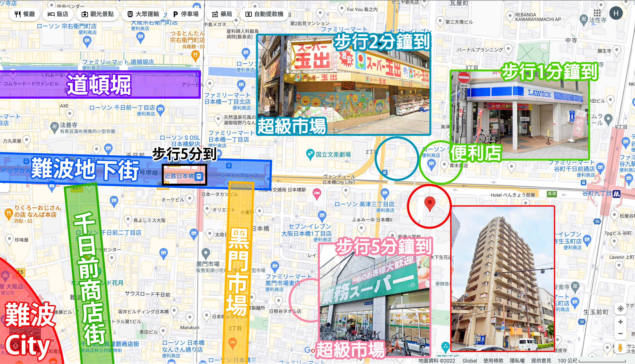Click the バーナルプランニング location pin

coord(508,50)
